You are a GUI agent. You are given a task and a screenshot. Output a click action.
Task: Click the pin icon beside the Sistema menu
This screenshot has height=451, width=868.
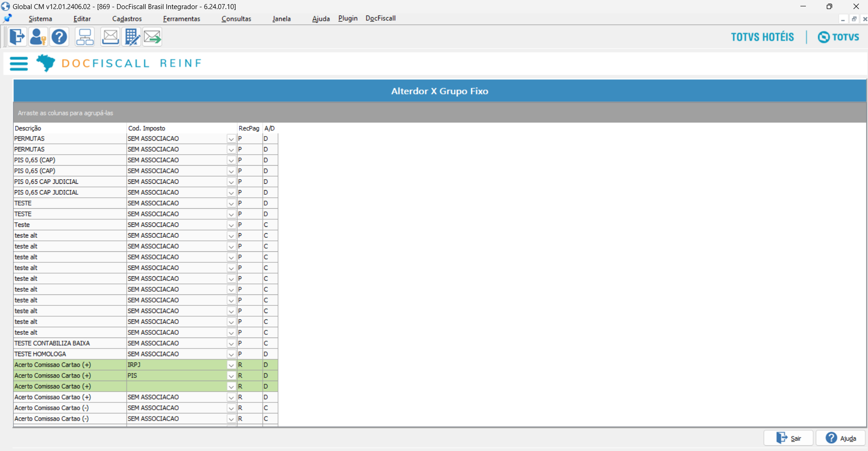pyautogui.click(x=8, y=19)
